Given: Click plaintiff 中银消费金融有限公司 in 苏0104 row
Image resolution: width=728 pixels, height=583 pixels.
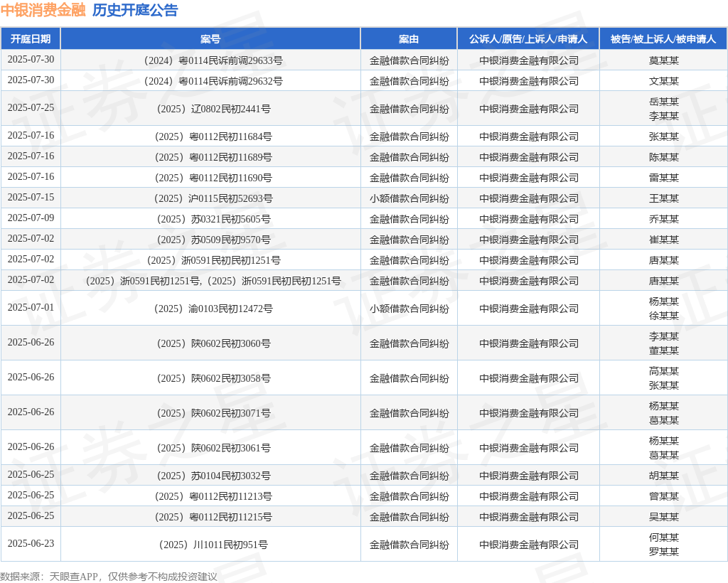Looking at the screenshot, I should click(x=529, y=476).
